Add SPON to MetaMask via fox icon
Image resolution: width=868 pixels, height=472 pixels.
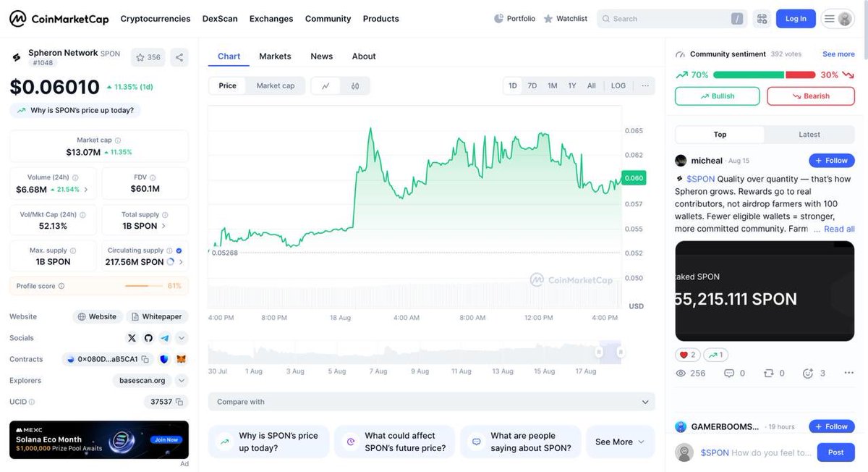[182, 359]
